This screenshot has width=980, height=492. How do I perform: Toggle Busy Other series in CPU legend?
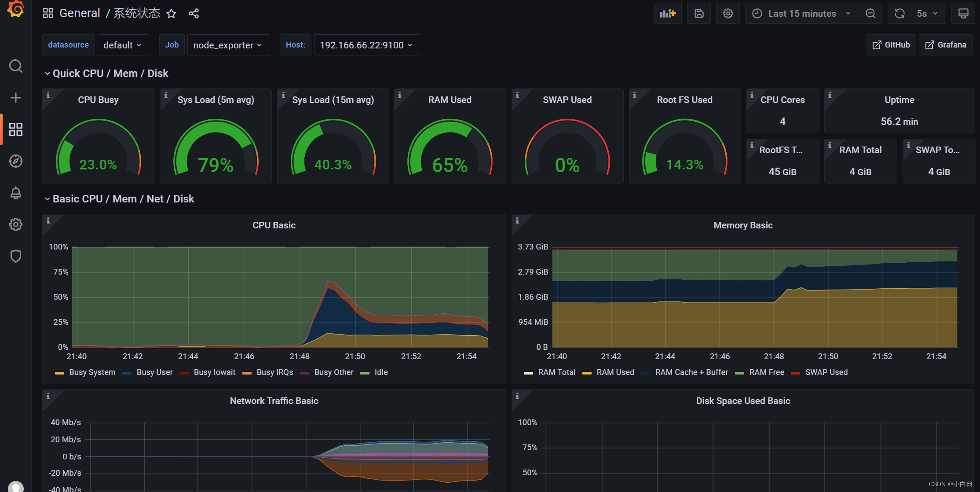click(334, 372)
